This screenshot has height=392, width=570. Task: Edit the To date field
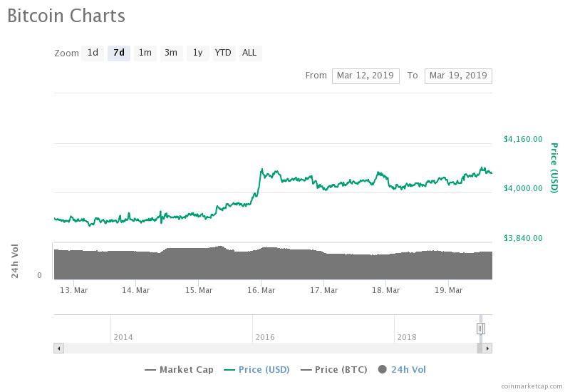[458, 76]
